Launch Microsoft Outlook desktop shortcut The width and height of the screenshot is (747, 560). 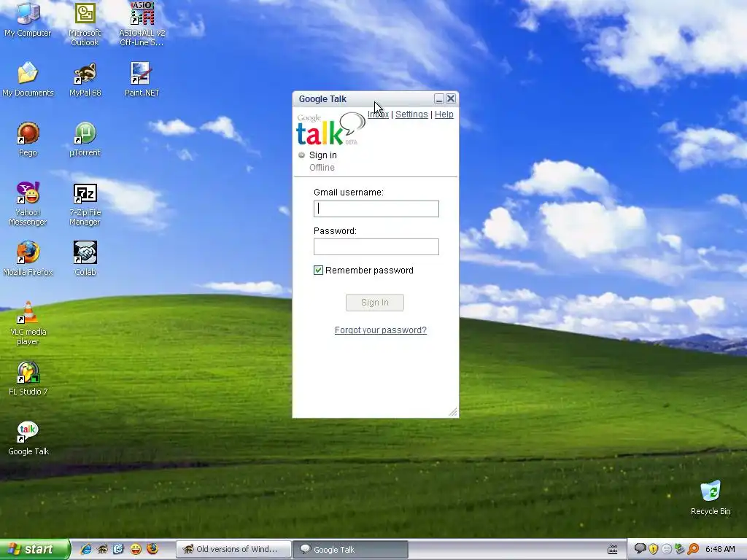(x=85, y=24)
